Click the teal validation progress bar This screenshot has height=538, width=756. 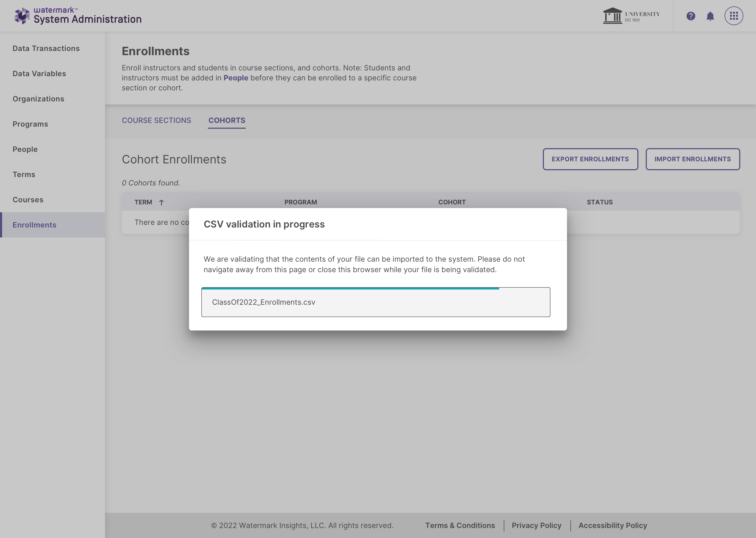350,288
